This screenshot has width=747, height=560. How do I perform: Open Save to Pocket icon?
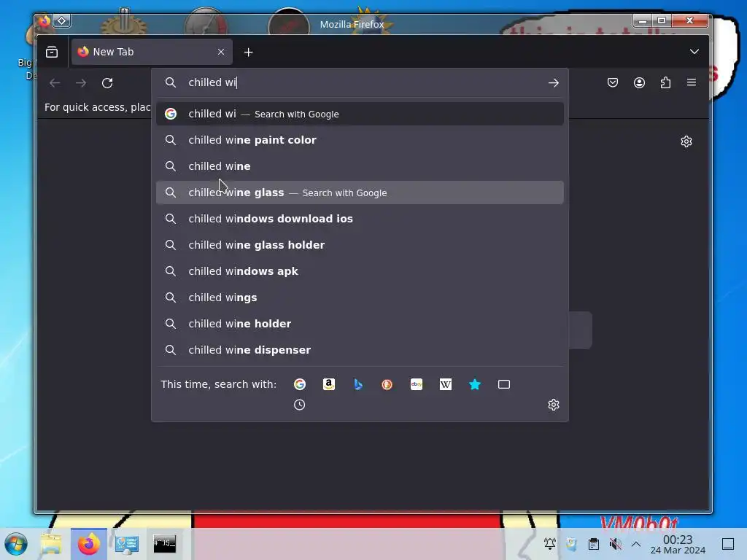613,82
